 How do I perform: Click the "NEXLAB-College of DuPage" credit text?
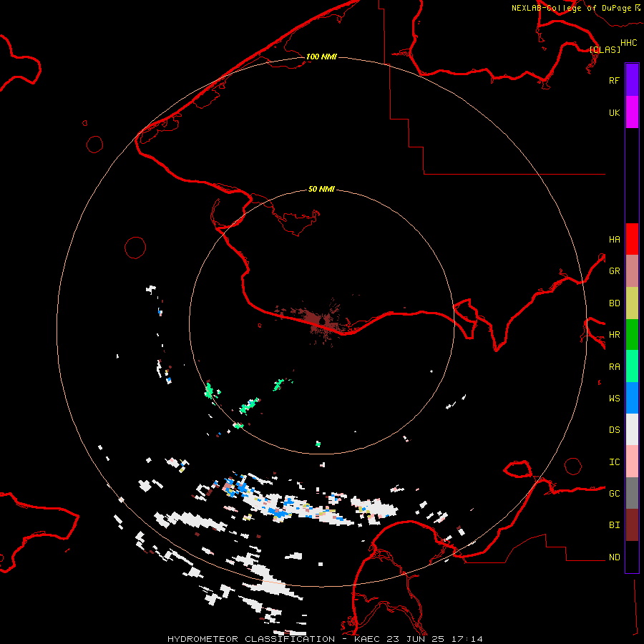[x=571, y=8]
